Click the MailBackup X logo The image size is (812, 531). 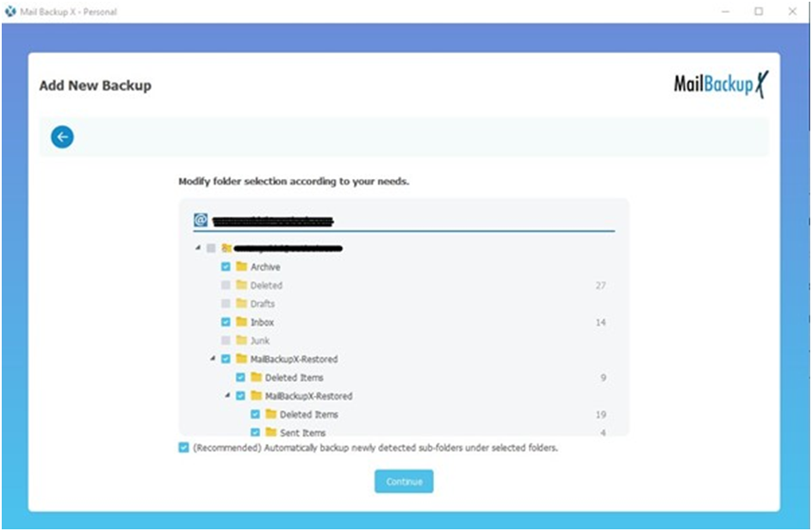[x=721, y=84]
